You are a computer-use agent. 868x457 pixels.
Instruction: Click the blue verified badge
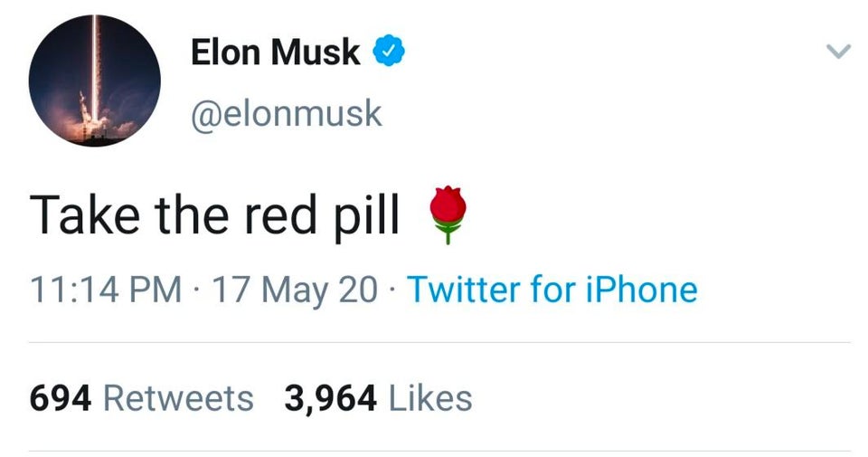coord(389,52)
